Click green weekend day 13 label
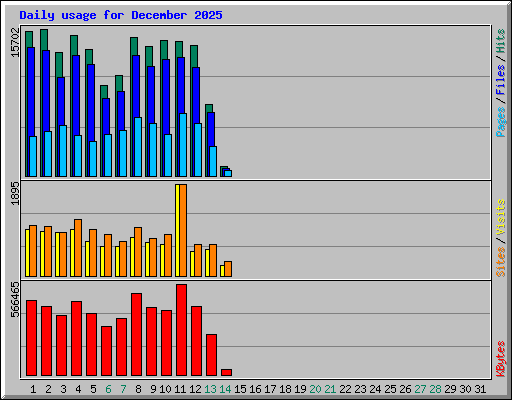The width and height of the screenshot is (512, 400). [210, 389]
